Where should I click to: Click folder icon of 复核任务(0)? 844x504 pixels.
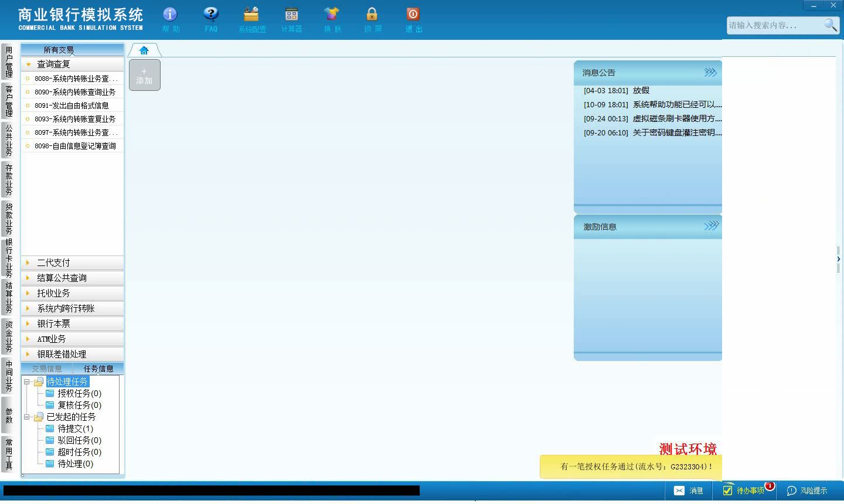coord(50,405)
